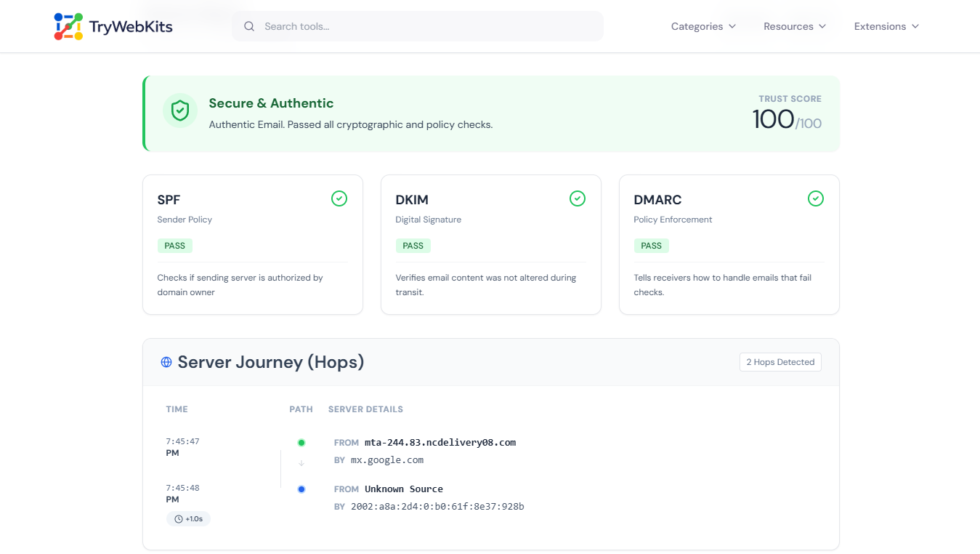The image size is (980, 554).
Task: Select the green checkmark on the SPF card
Action: click(x=339, y=198)
